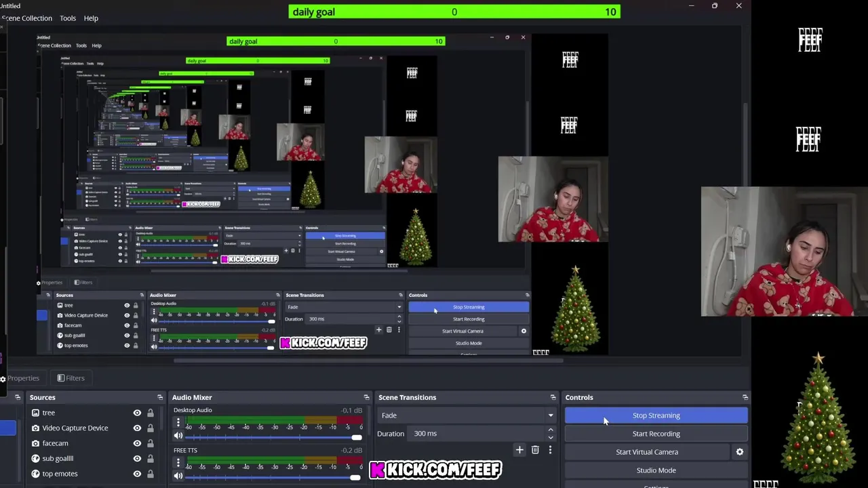Hide the sub goallll source
This screenshot has height=488, width=868.
coord(137,458)
